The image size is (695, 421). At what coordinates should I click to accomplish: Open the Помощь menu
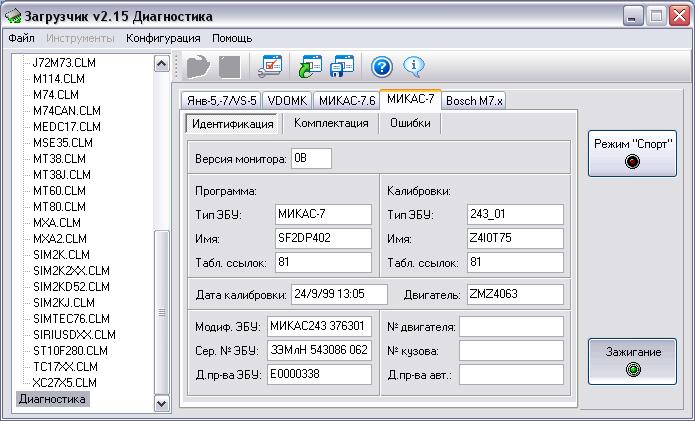click(232, 38)
